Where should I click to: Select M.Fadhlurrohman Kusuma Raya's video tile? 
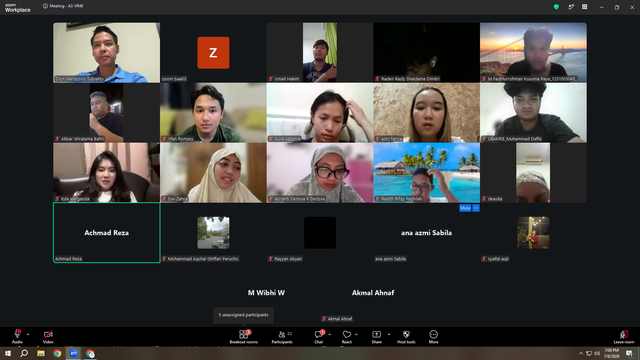(533, 52)
